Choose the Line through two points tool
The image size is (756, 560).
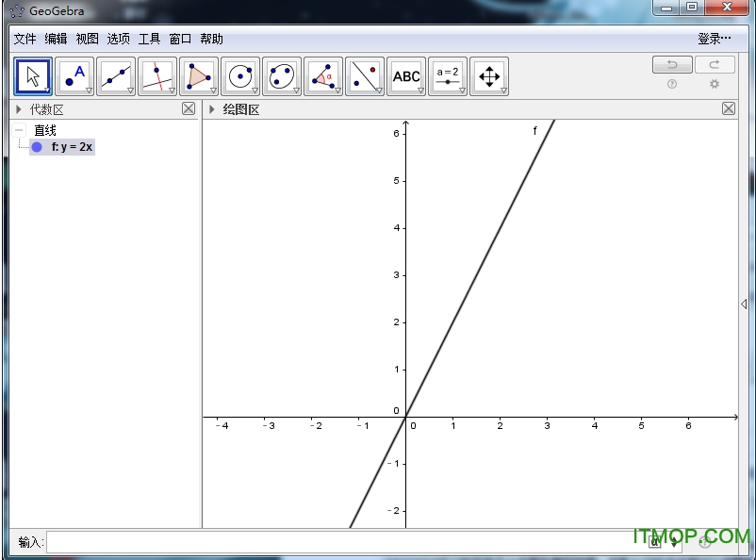pos(116,76)
